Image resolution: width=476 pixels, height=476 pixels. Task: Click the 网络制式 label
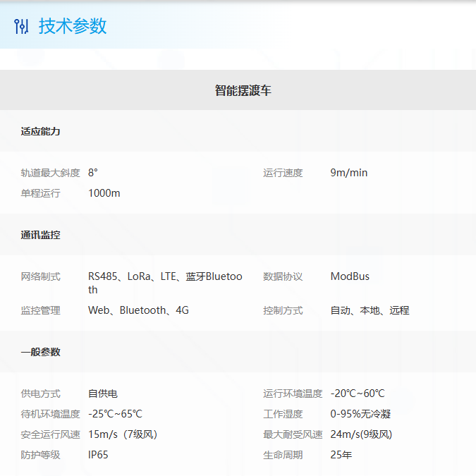40,276
